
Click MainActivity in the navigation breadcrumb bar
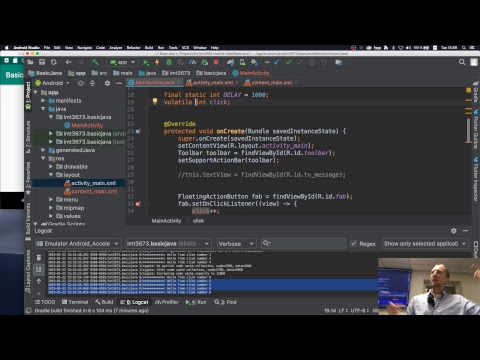[x=251, y=73]
